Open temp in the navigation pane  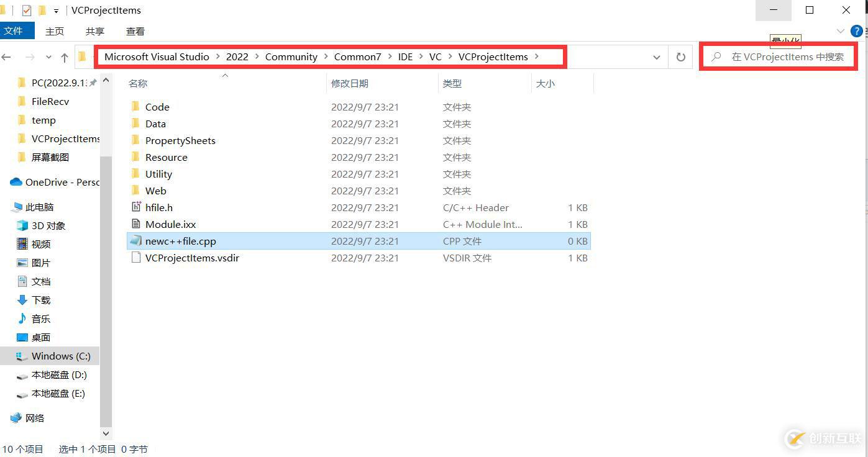pos(43,120)
